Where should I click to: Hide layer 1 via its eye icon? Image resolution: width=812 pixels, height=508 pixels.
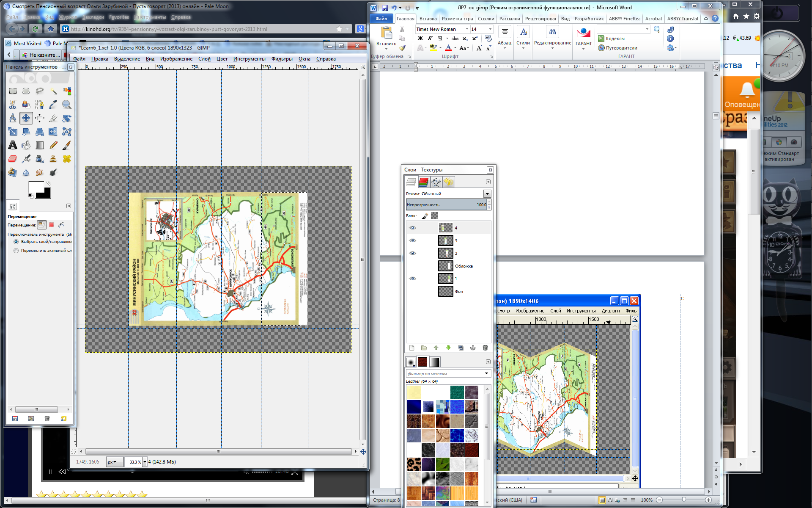(413, 279)
